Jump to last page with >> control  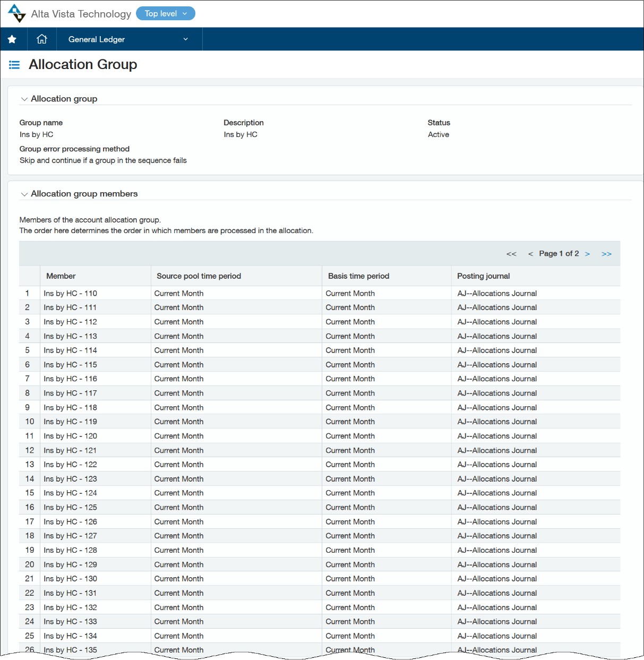click(x=606, y=254)
